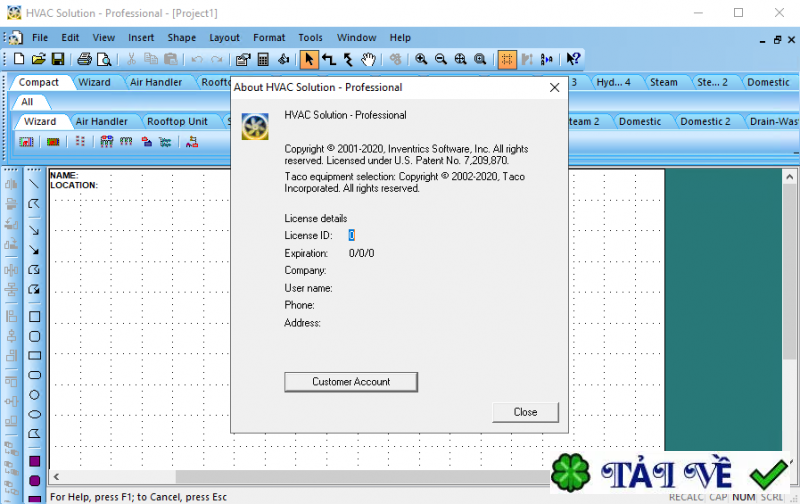Select the Polyline drawing tool
The image size is (800, 504).
coord(34,204)
